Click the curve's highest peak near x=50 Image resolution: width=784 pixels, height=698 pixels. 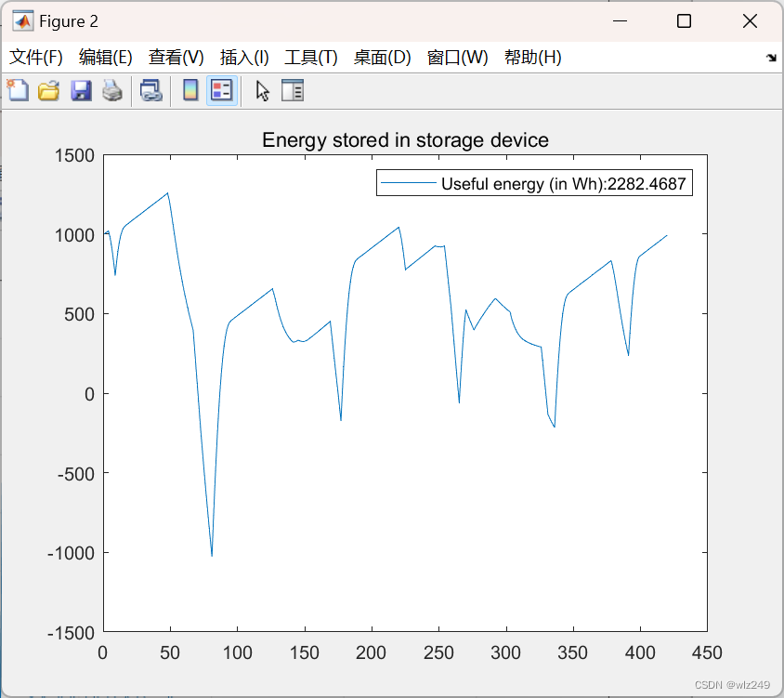[x=167, y=193]
